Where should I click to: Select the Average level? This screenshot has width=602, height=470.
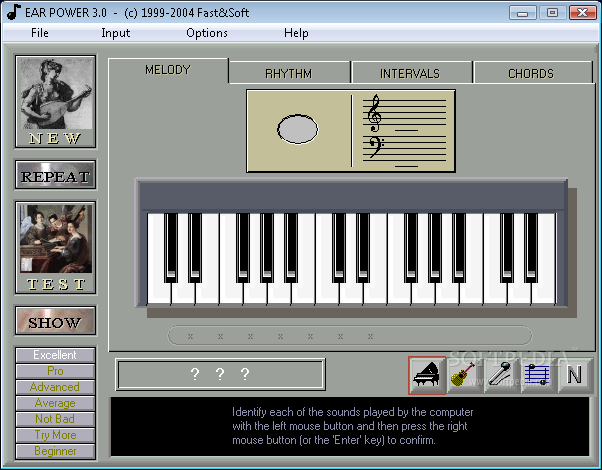pyautogui.click(x=55, y=403)
